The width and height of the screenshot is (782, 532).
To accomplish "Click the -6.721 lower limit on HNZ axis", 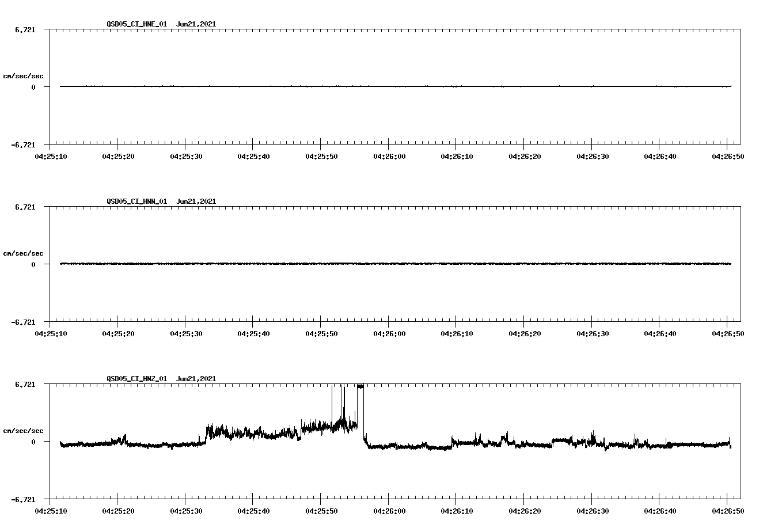I will point(24,499).
